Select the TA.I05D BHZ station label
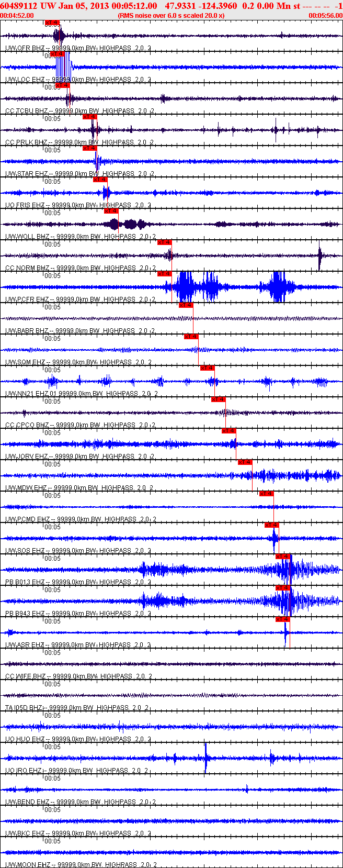 pyautogui.click(x=77, y=708)
